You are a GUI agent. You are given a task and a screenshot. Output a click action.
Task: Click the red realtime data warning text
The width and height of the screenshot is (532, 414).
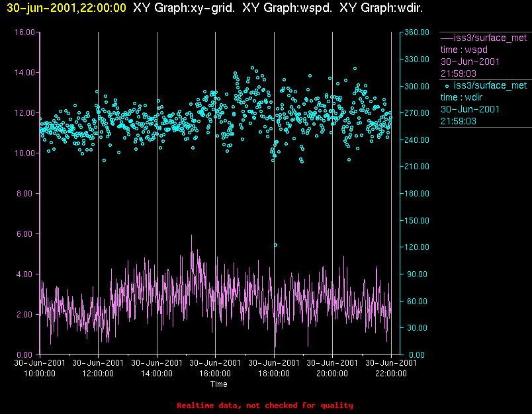point(265,405)
